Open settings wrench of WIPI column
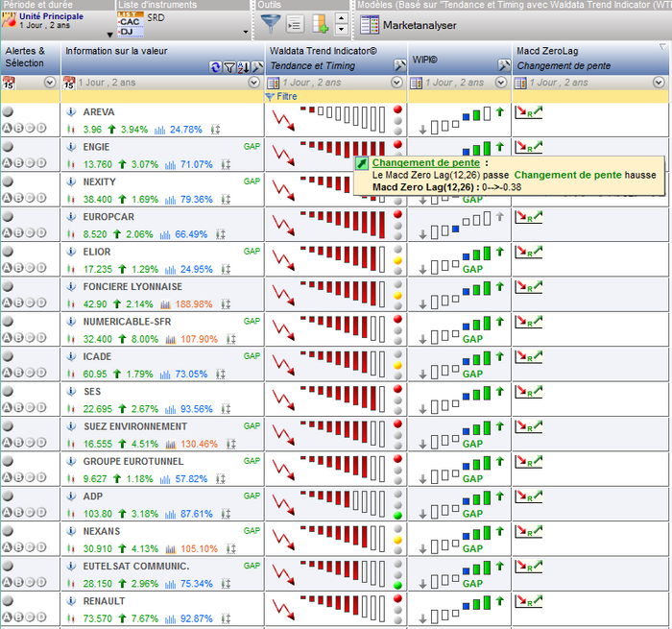Screen dimensions: 672x629 click(x=504, y=65)
